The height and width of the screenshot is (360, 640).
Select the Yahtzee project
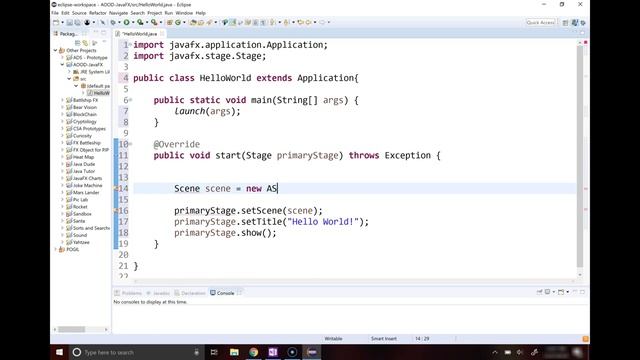click(x=81, y=242)
